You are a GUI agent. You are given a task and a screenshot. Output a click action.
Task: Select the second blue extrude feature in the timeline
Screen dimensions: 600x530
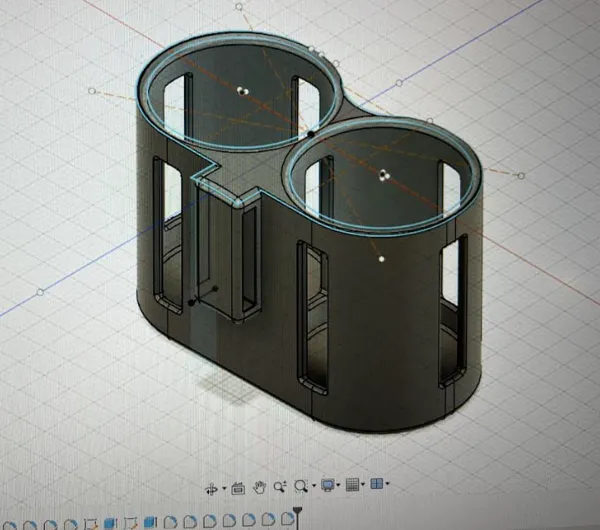coord(150,522)
